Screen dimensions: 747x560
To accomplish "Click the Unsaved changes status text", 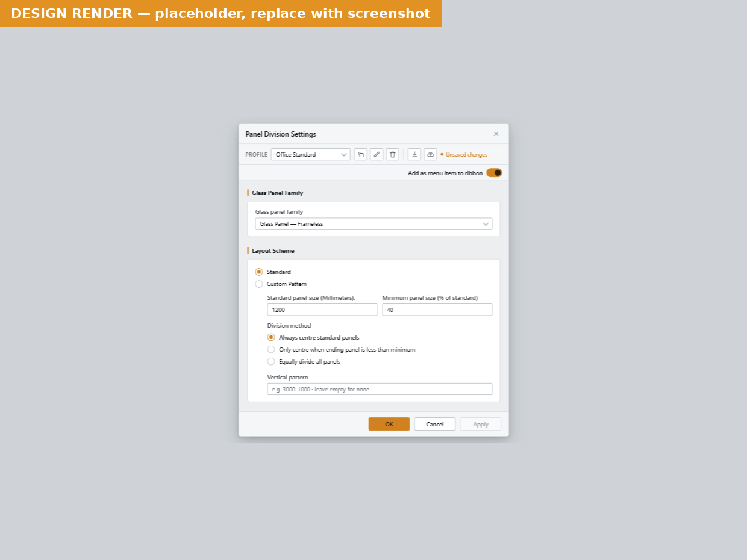I will tap(466, 155).
